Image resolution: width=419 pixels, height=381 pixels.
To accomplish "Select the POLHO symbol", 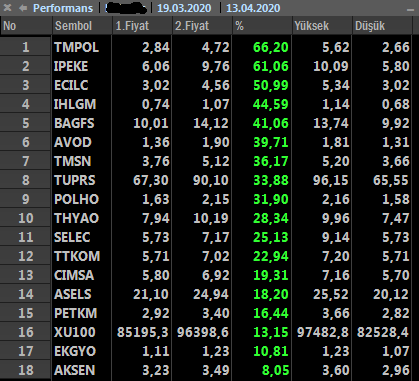I will (76, 199).
